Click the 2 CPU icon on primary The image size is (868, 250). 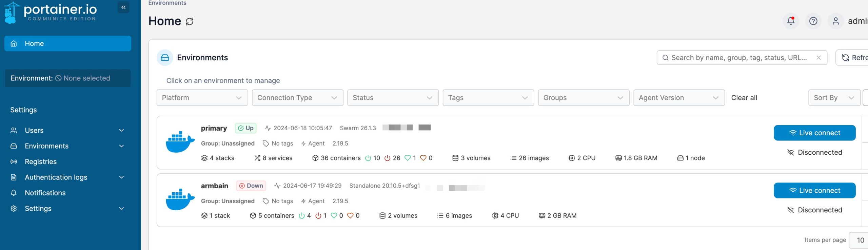pos(572,158)
